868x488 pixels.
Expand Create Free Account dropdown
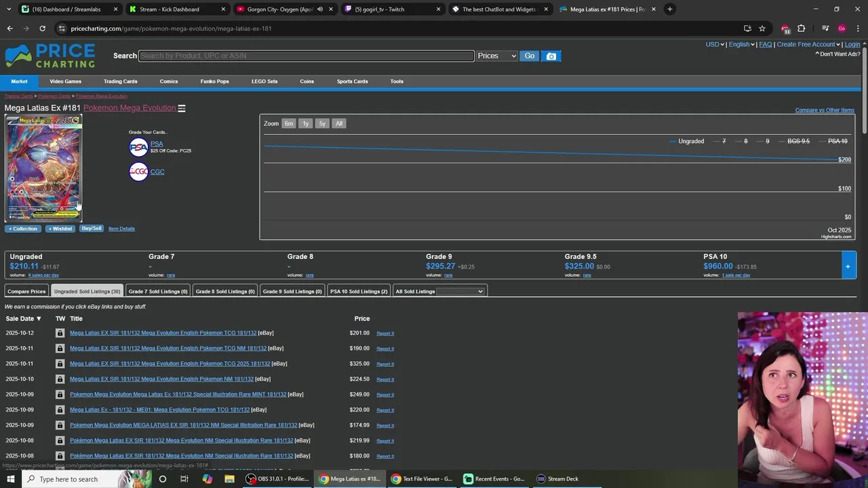808,45
